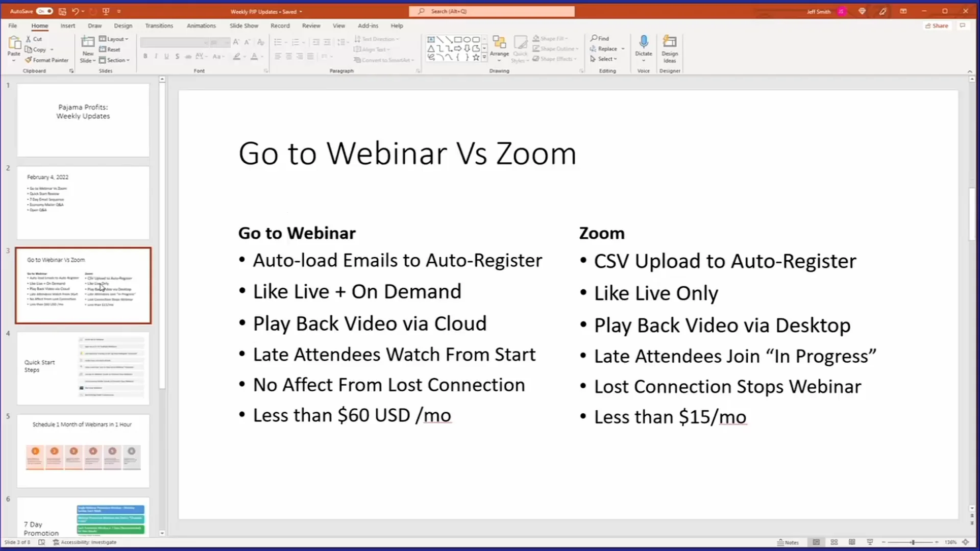The width and height of the screenshot is (980, 551).
Task: Open the File menu
Action: (13, 26)
